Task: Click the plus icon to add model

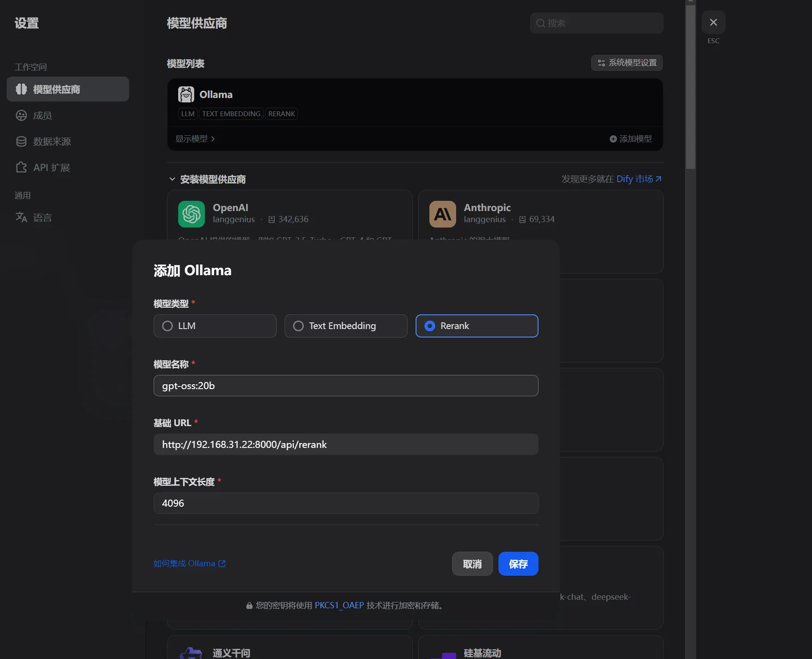Action: [613, 139]
